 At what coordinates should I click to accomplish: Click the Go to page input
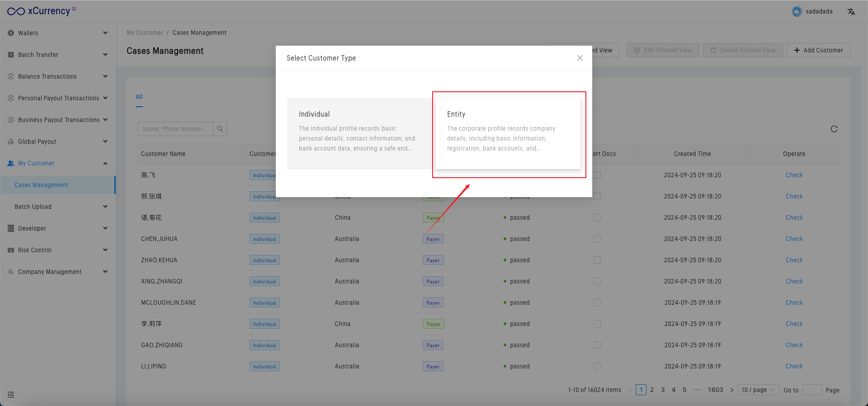(812, 390)
